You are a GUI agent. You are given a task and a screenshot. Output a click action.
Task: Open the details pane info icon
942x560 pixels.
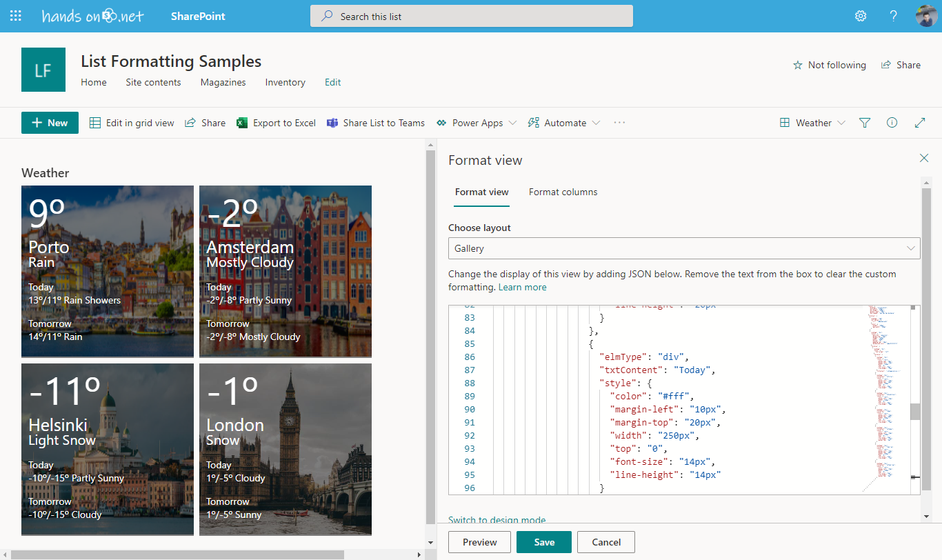point(892,123)
